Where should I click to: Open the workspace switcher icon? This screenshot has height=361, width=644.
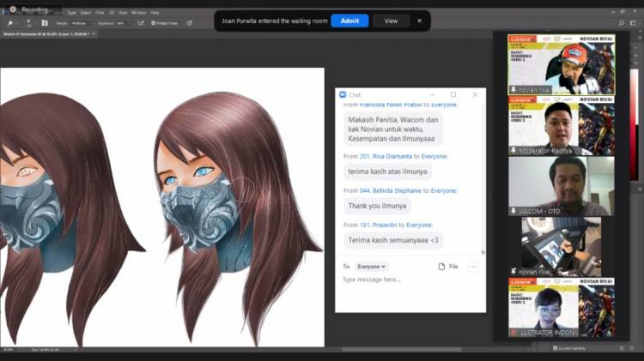pyautogui.click(x=633, y=23)
